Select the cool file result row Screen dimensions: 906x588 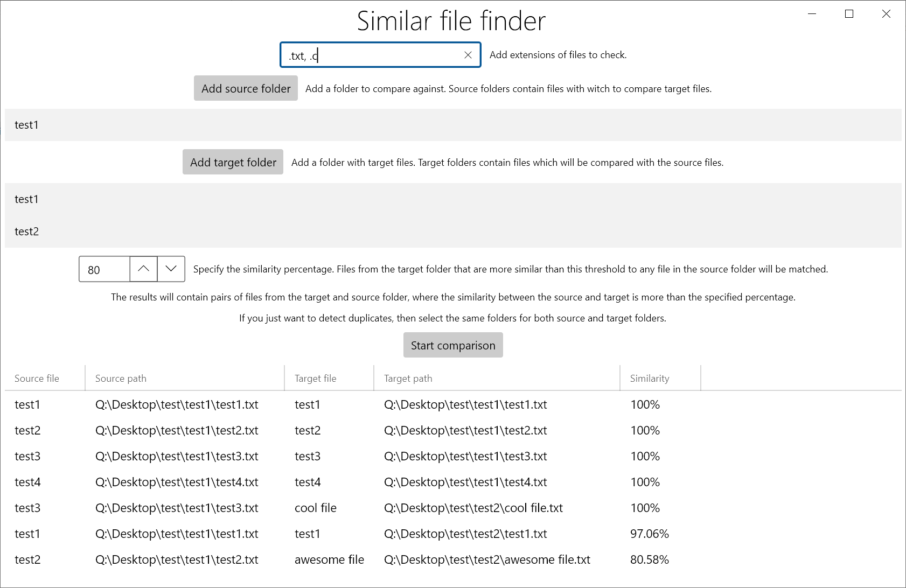(315, 507)
